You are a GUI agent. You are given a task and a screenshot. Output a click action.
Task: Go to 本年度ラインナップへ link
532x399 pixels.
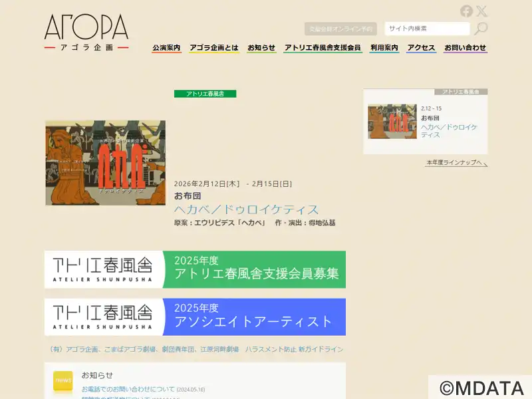pyautogui.click(x=456, y=162)
